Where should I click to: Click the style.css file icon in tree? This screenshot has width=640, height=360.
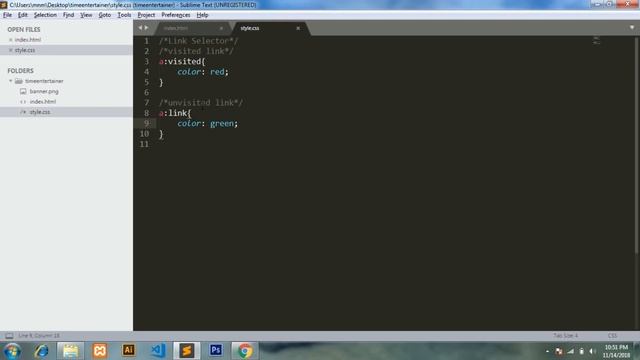23,112
